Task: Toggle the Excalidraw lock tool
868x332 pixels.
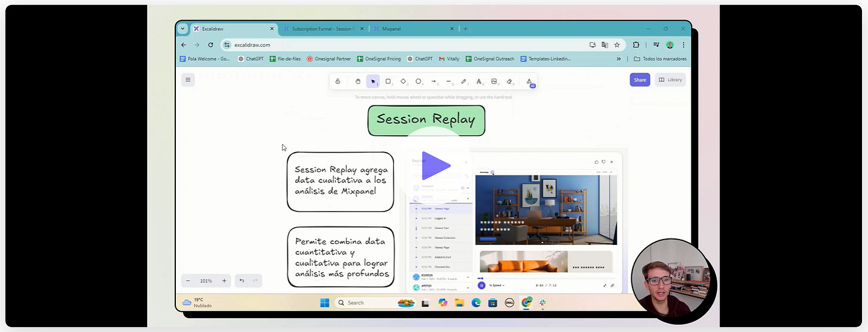Action: (338, 82)
